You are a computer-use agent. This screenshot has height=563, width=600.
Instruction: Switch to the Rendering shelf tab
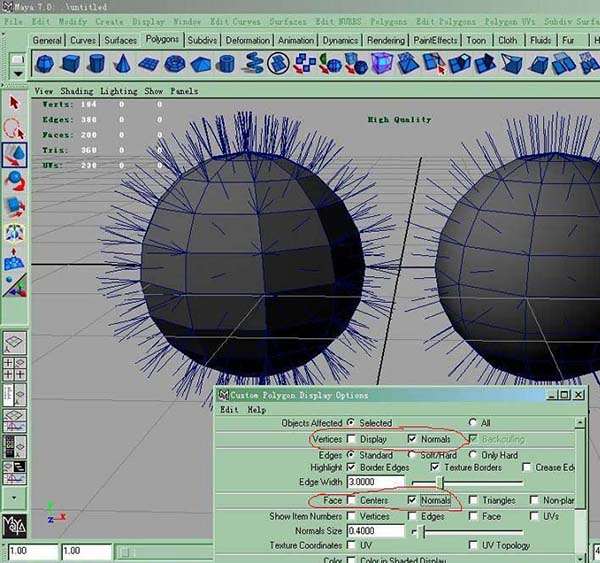click(x=386, y=40)
